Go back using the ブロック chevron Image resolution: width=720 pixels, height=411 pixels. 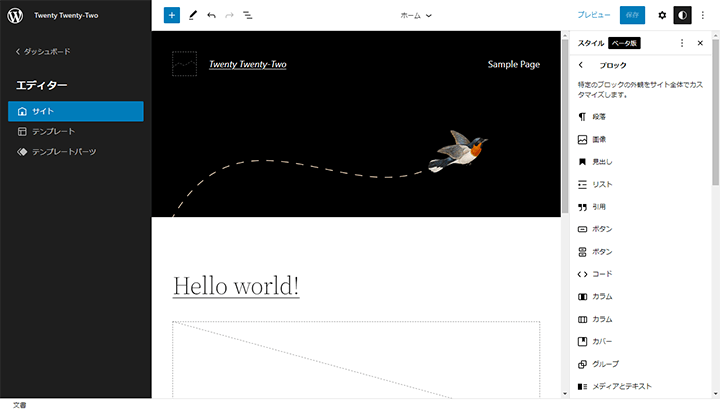(582, 65)
